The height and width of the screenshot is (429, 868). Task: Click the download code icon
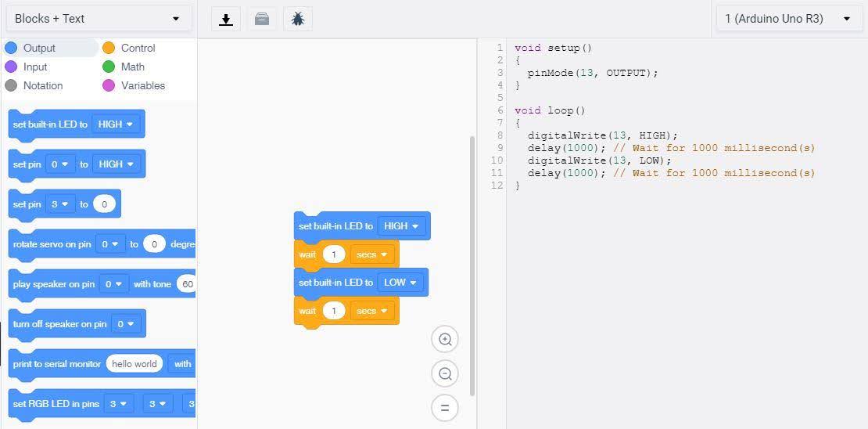pyautogui.click(x=225, y=19)
